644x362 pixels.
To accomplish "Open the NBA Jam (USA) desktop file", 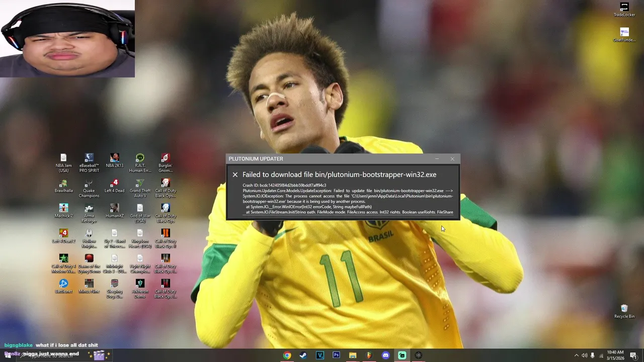I will click(x=63, y=163).
